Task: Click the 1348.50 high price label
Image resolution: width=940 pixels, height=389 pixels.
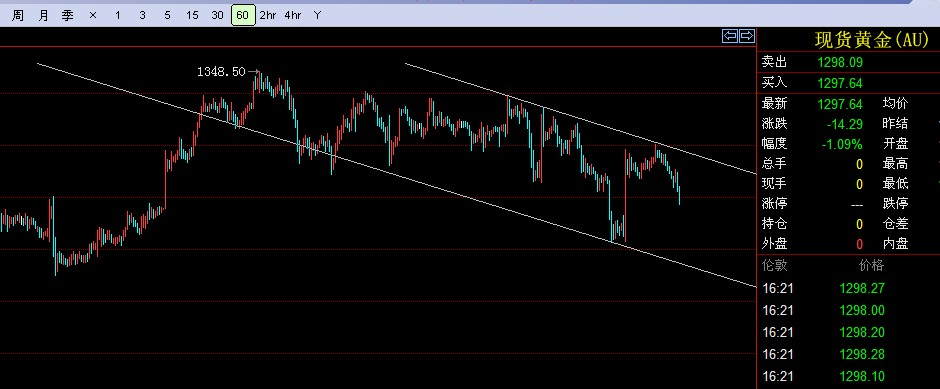Action: pyautogui.click(x=221, y=71)
